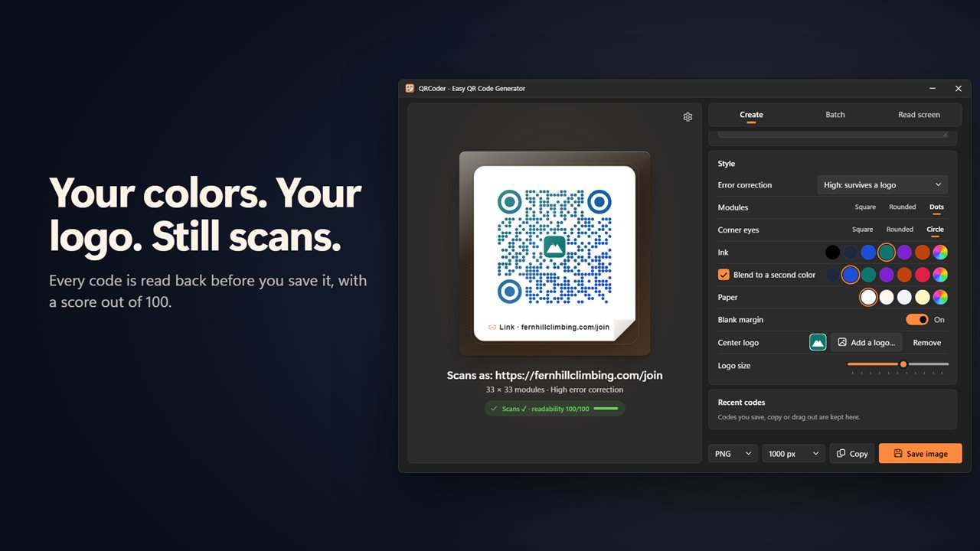
Task: Choose red-pink blend color
Action: (923, 275)
